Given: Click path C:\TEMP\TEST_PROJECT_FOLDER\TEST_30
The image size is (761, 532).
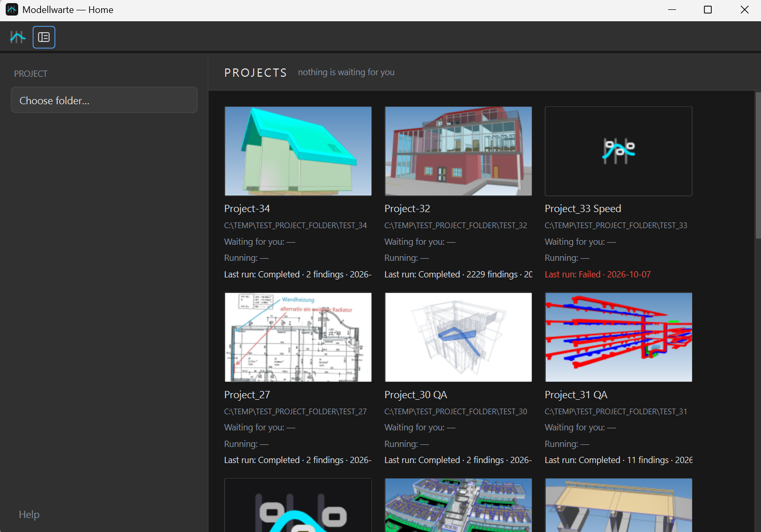Looking at the screenshot, I should pyautogui.click(x=455, y=412).
